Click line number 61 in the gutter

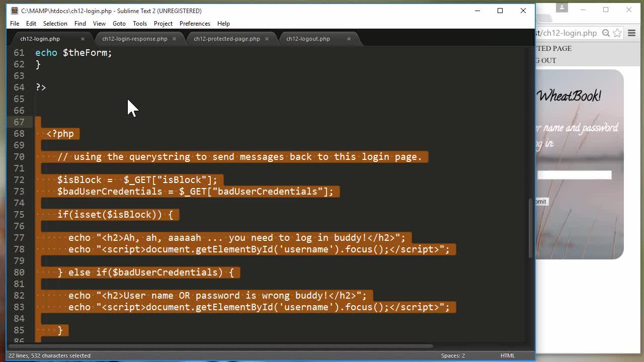[19, 52]
